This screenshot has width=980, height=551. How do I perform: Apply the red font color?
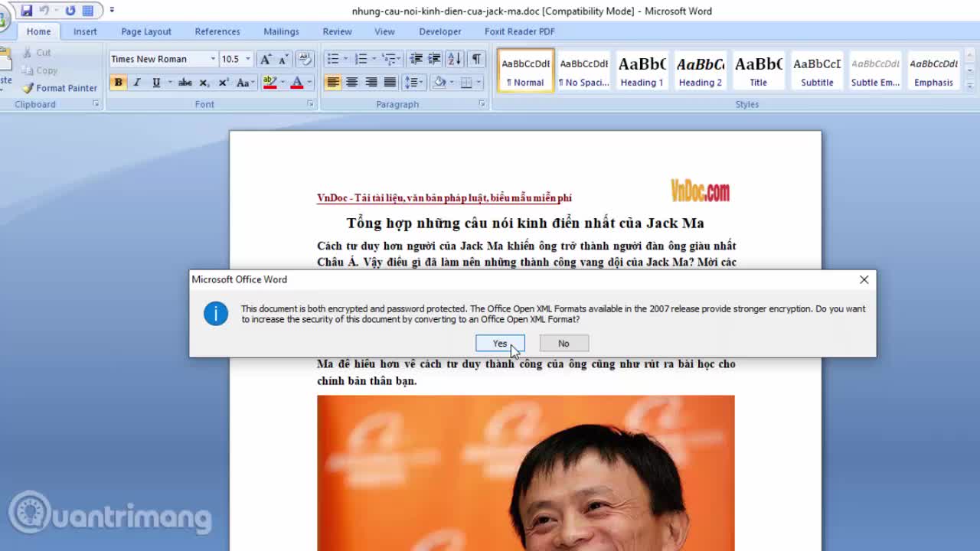click(297, 82)
